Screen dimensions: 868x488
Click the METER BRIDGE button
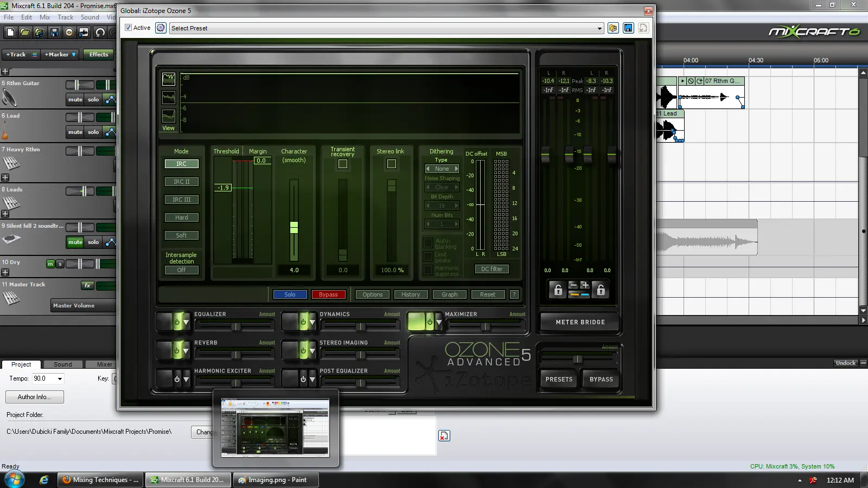pos(580,322)
